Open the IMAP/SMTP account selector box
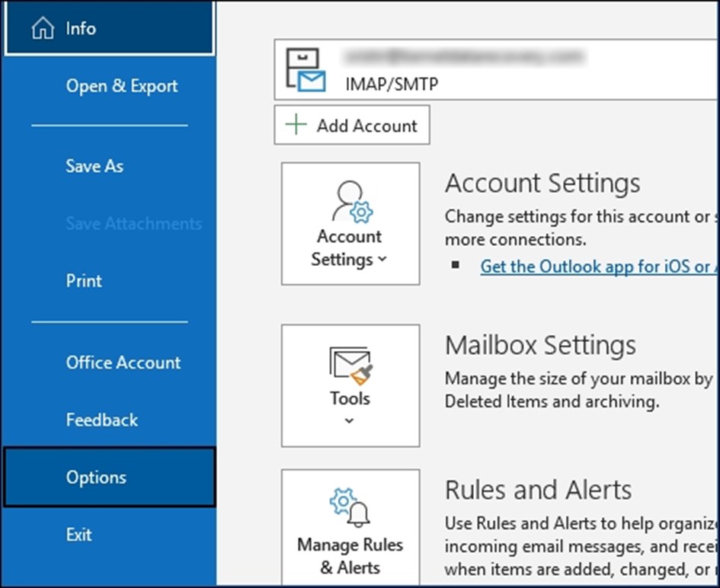 (496, 69)
